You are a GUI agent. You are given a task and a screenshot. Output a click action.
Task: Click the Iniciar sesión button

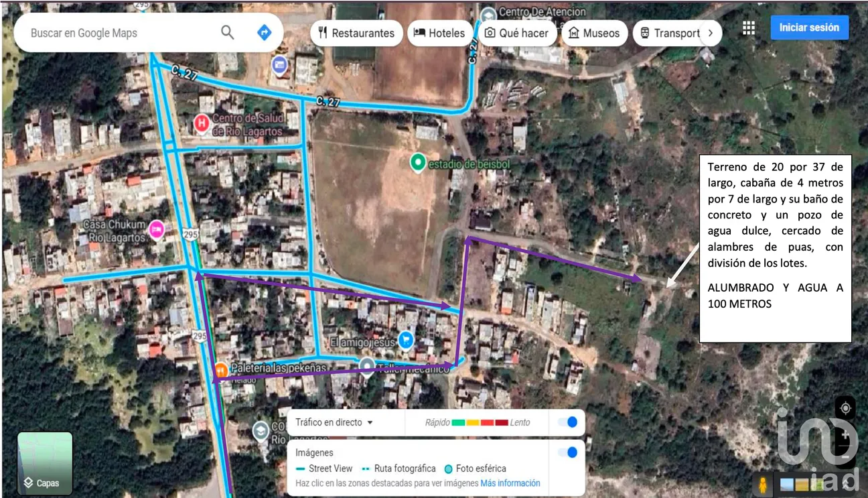coord(809,27)
